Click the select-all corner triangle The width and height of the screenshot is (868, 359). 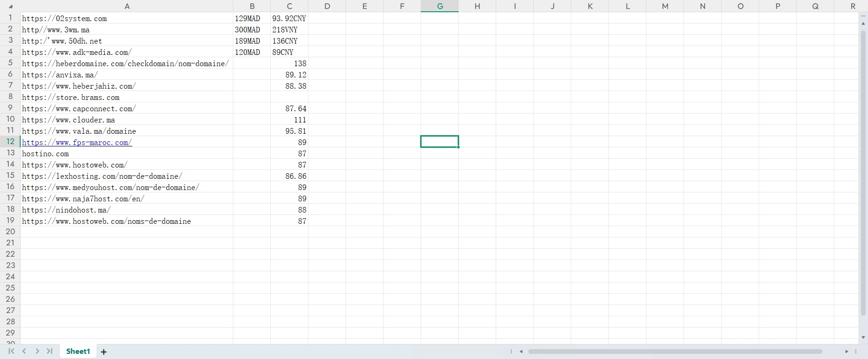coord(10,7)
